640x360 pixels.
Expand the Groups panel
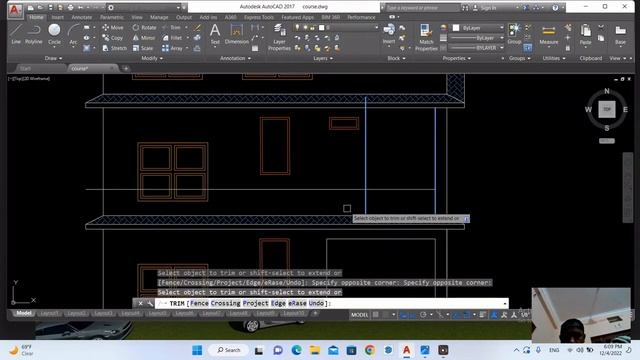coord(520,58)
